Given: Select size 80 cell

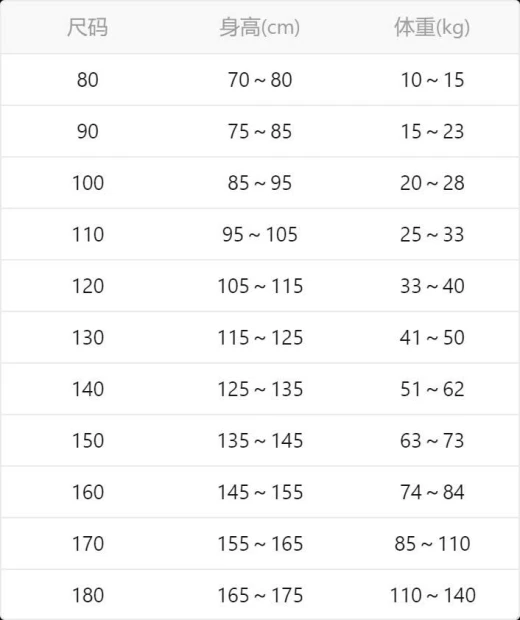Looking at the screenshot, I should pos(87,80).
